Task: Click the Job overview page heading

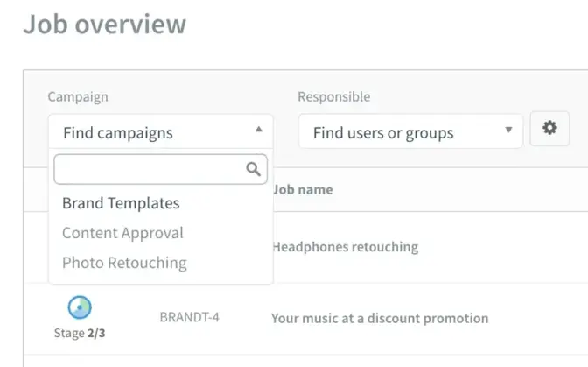Action: coord(104,24)
